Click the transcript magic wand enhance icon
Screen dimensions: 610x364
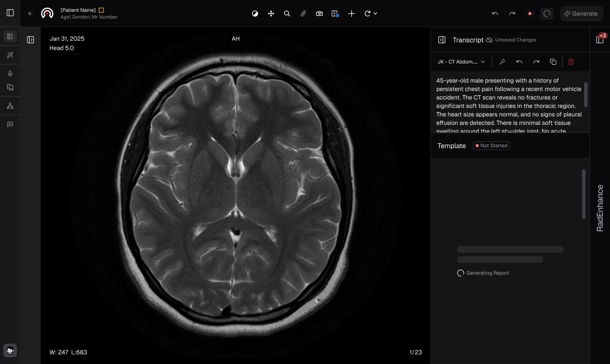tap(502, 62)
